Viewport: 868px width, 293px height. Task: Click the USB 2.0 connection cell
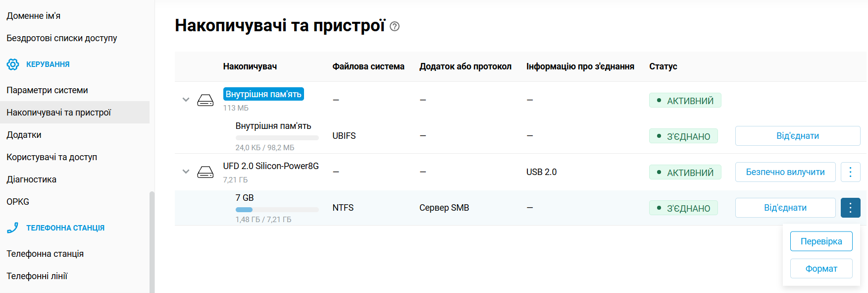click(542, 172)
